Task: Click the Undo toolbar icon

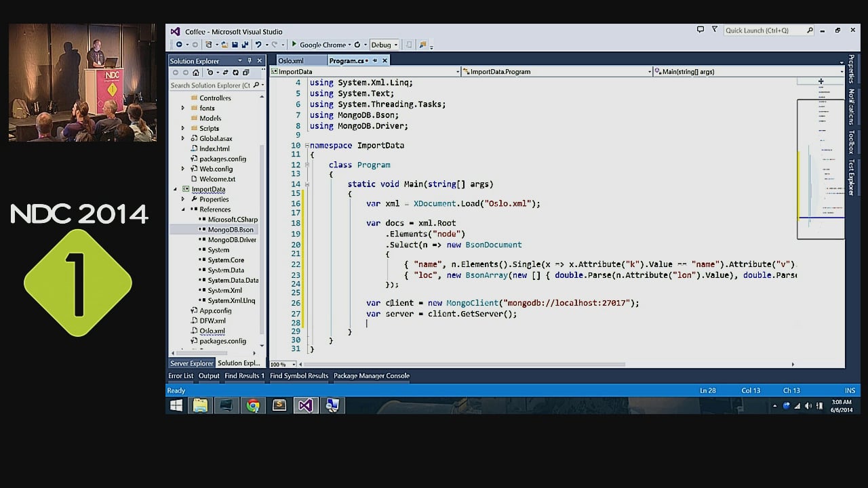Action: pyautogui.click(x=258, y=45)
